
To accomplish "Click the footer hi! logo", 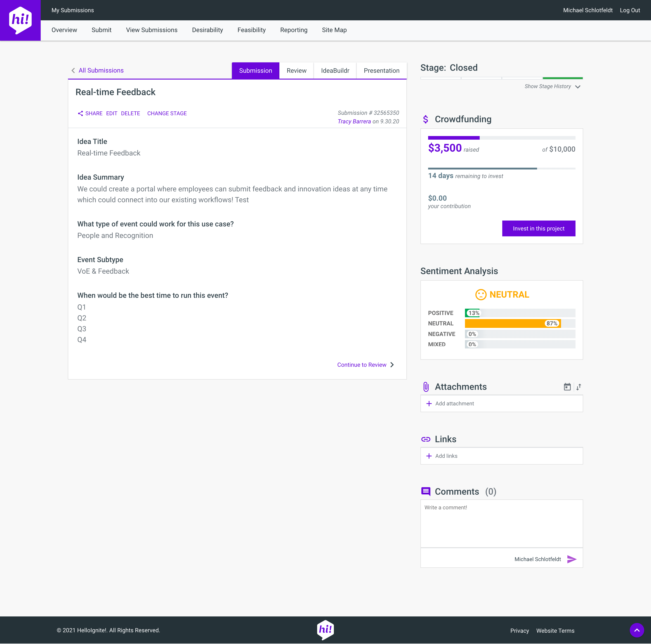I will point(325,630).
